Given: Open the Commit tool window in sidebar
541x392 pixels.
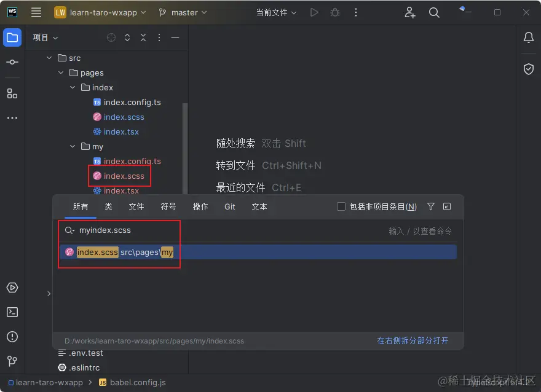Looking at the screenshot, I should [x=12, y=61].
